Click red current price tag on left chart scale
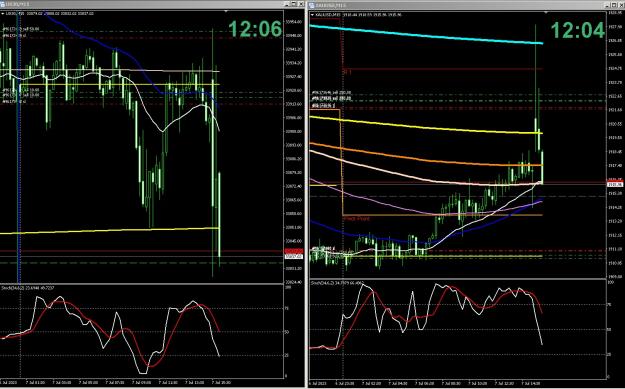Image resolution: width=625 pixels, height=389 pixels. pos(294,251)
